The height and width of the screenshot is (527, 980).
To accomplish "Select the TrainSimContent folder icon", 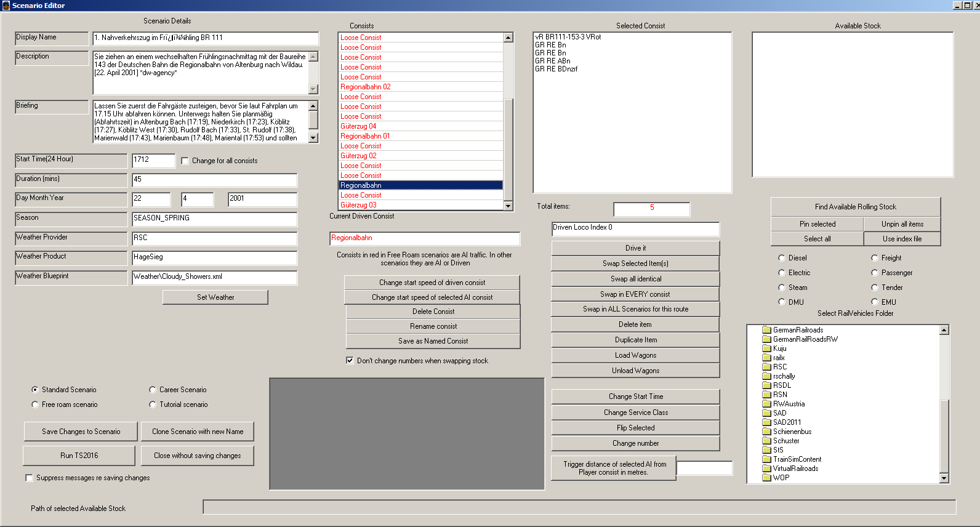I will [766, 459].
